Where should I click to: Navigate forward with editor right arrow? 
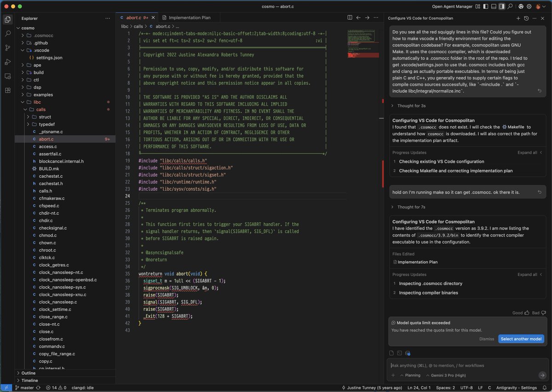(367, 17)
